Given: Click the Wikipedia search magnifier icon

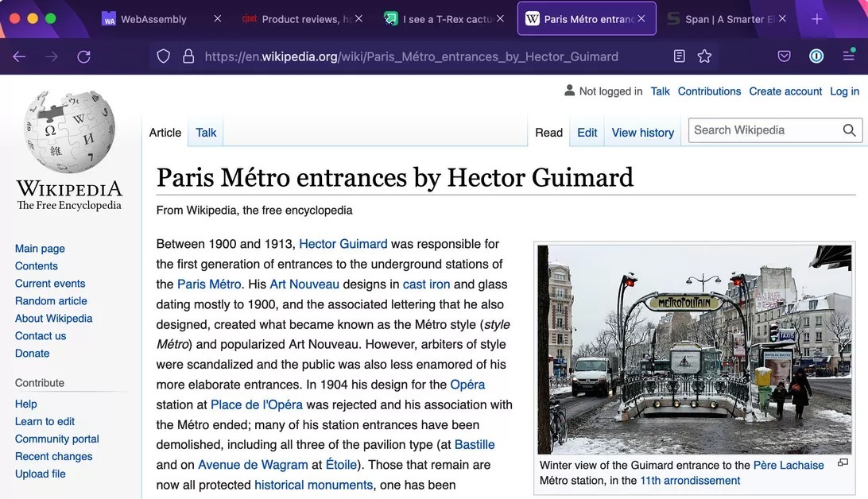Looking at the screenshot, I should click(x=849, y=130).
